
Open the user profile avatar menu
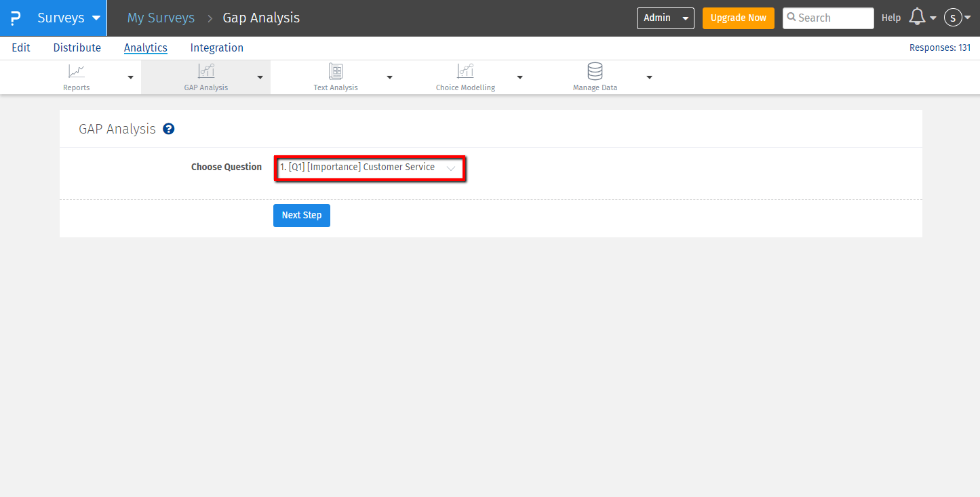click(x=953, y=18)
